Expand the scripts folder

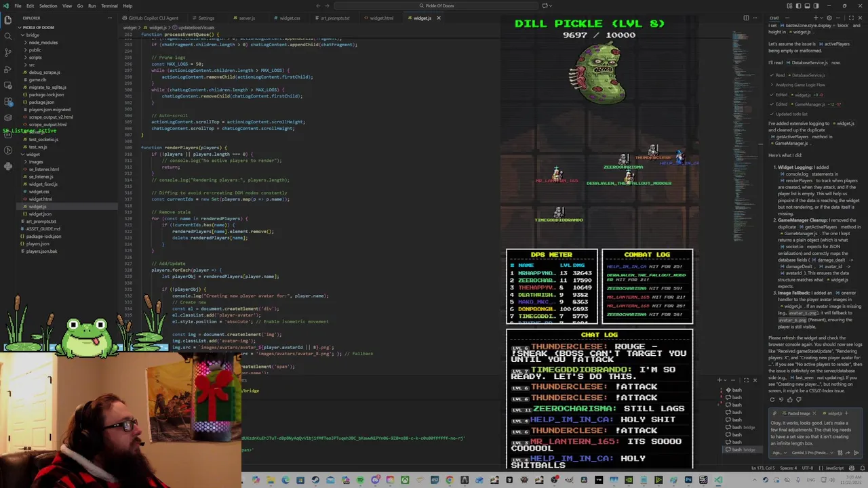[x=35, y=57]
